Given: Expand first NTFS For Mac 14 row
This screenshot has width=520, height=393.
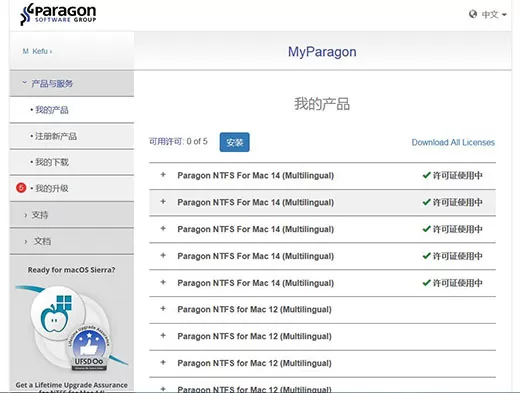Looking at the screenshot, I should pos(163,175).
